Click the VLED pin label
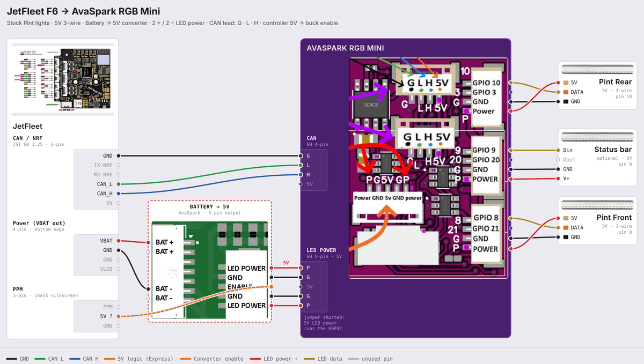This screenshot has height=364, width=644. tap(106, 269)
